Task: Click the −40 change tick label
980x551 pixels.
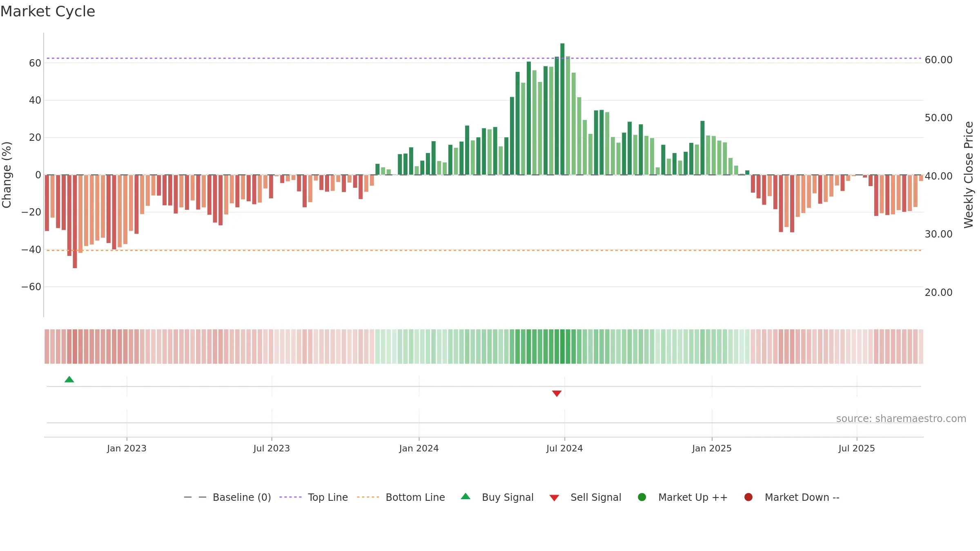Action: (31, 249)
